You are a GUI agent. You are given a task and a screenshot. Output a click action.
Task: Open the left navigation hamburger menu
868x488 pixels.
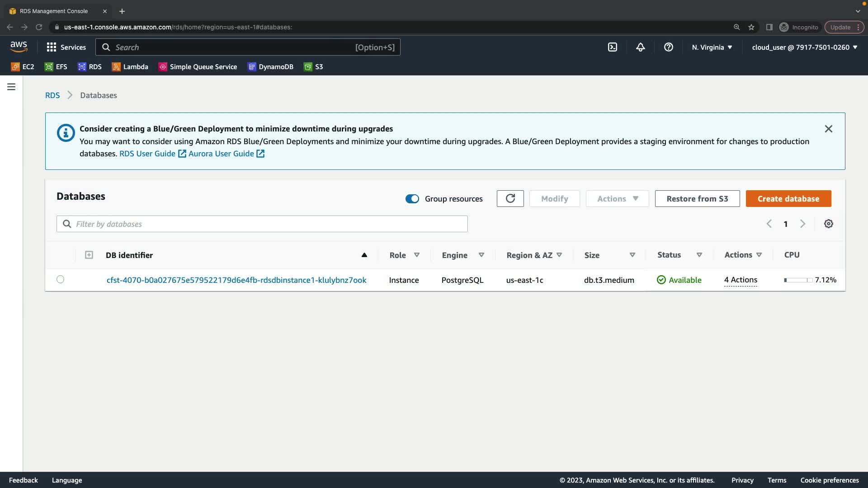coord(11,87)
